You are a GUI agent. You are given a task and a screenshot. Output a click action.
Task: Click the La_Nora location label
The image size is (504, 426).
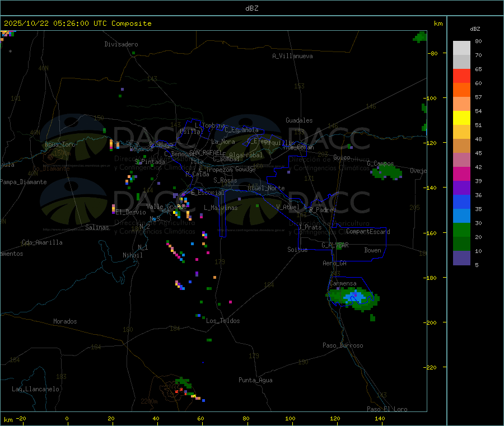[223, 142]
